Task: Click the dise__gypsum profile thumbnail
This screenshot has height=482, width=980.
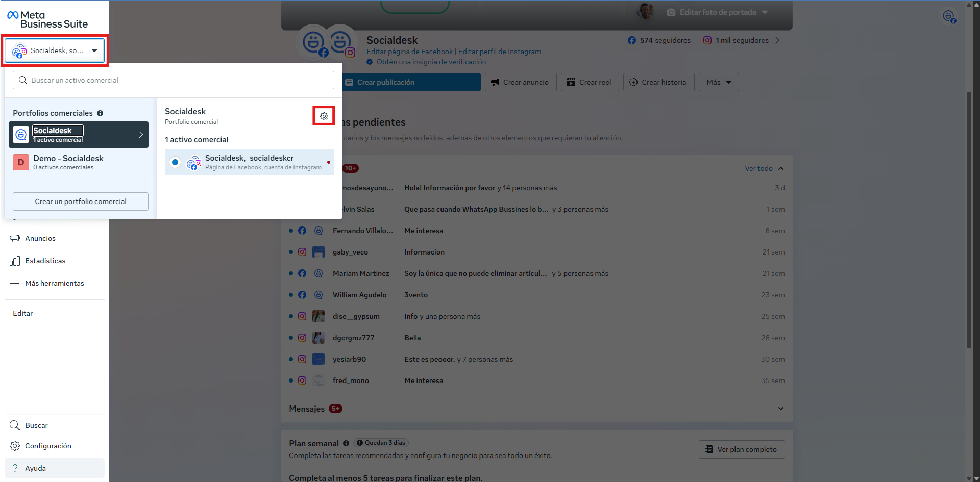Action: (318, 316)
